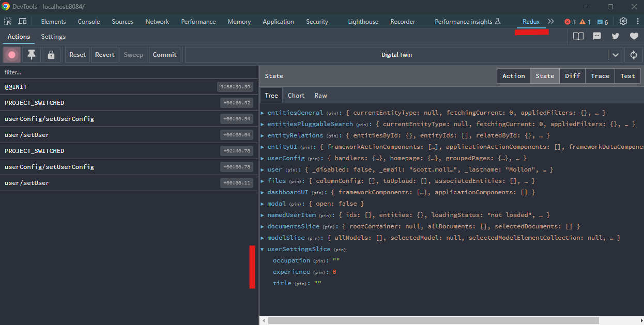Click the blue issues count badge

coord(602,22)
